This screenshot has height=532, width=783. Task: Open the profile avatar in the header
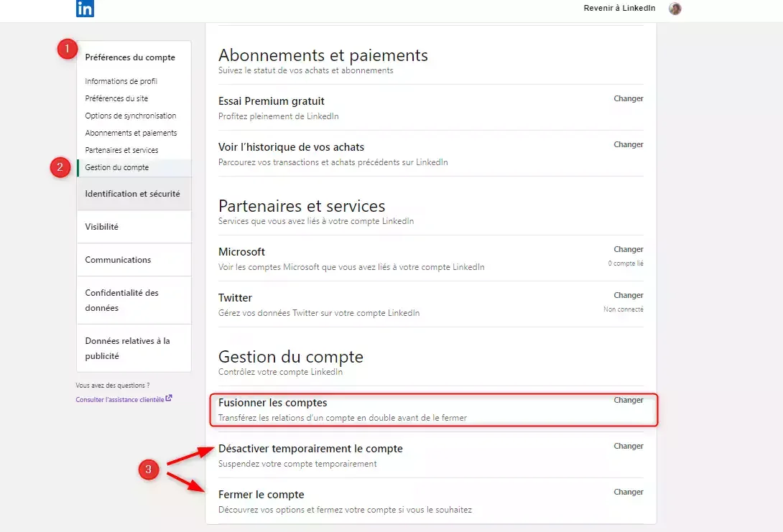[x=675, y=9]
